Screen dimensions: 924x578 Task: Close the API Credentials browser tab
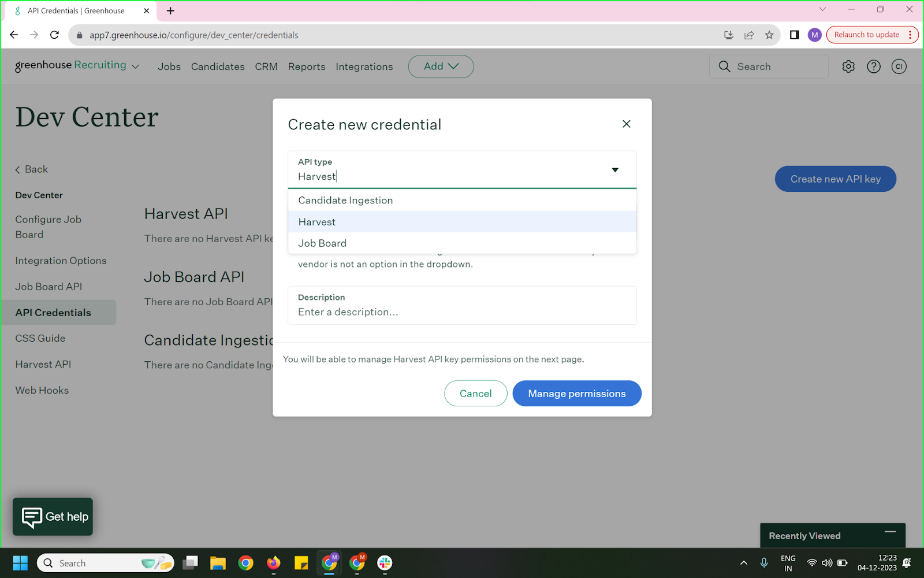click(146, 11)
